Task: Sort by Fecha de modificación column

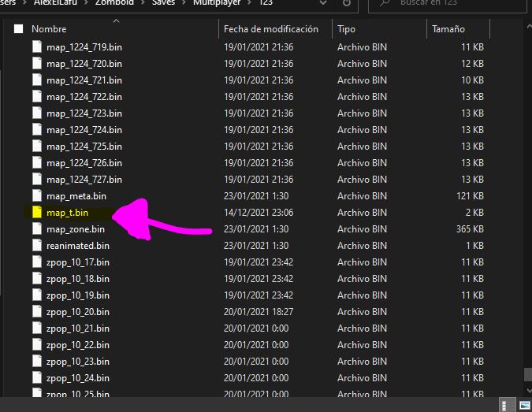Action: tap(271, 29)
